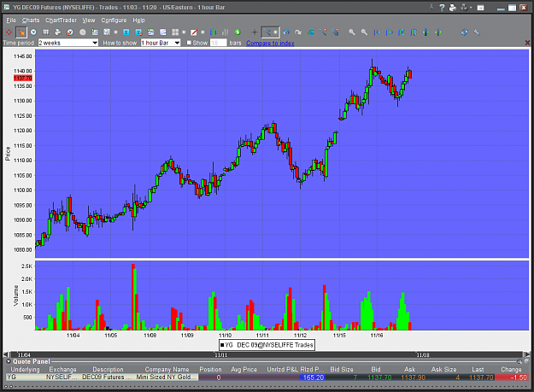The height and width of the screenshot is (392, 534).
Task: Select the YG underlying cell in quote row
Action: point(25,377)
